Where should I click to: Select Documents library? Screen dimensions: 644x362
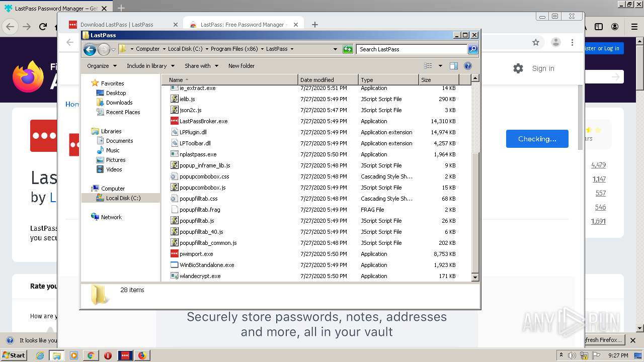click(x=119, y=141)
